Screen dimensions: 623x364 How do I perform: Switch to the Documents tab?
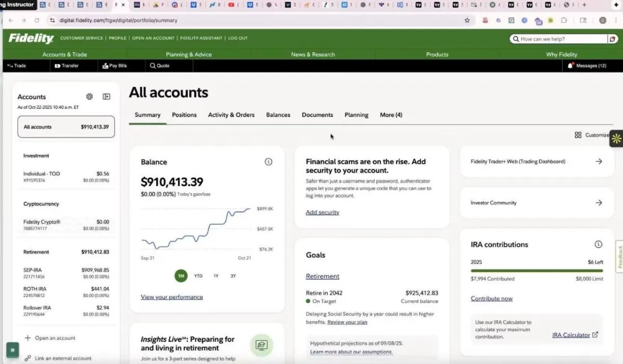[x=317, y=115]
